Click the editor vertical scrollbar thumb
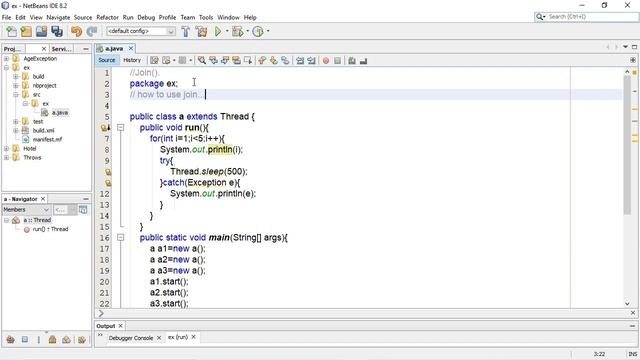The height and width of the screenshot is (360, 640). click(627, 144)
